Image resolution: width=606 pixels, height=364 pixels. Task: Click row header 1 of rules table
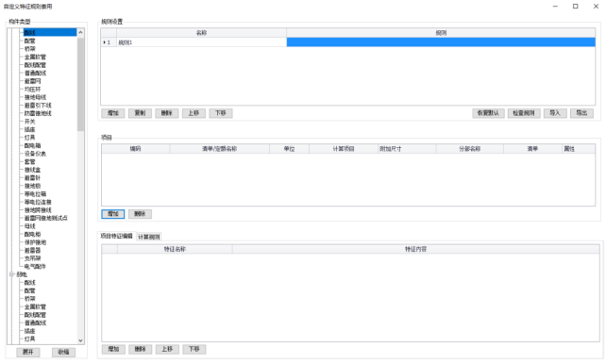coord(109,42)
